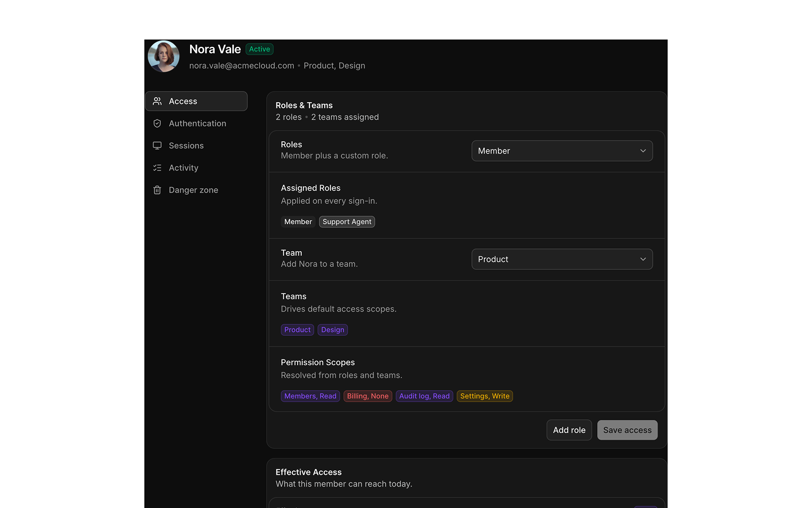
Task: Open the Danger zone section
Action: (x=196, y=190)
